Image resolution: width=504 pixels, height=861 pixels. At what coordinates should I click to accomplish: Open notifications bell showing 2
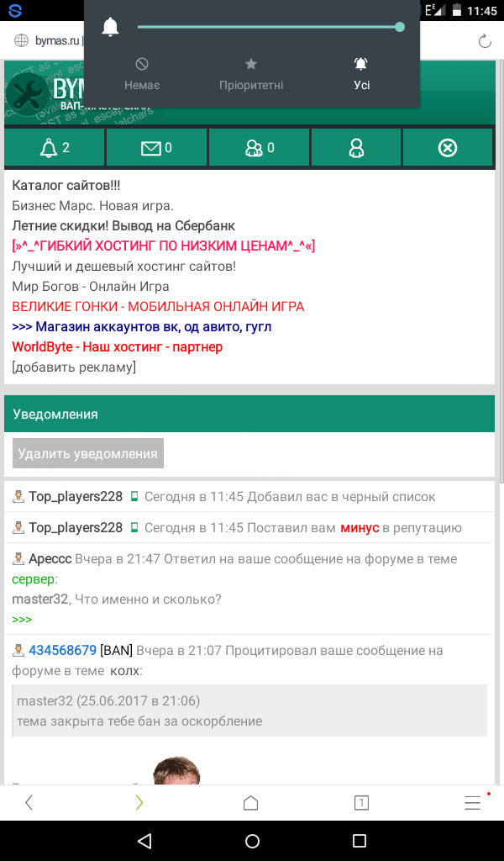pos(55,148)
